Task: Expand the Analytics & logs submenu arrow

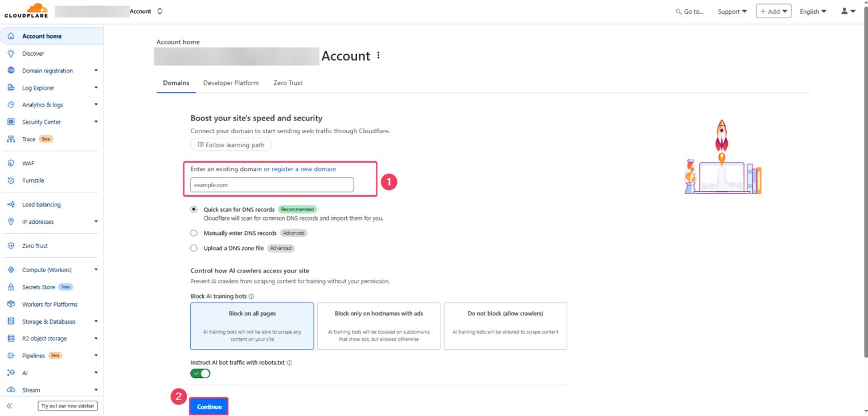Action: click(96, 105)
